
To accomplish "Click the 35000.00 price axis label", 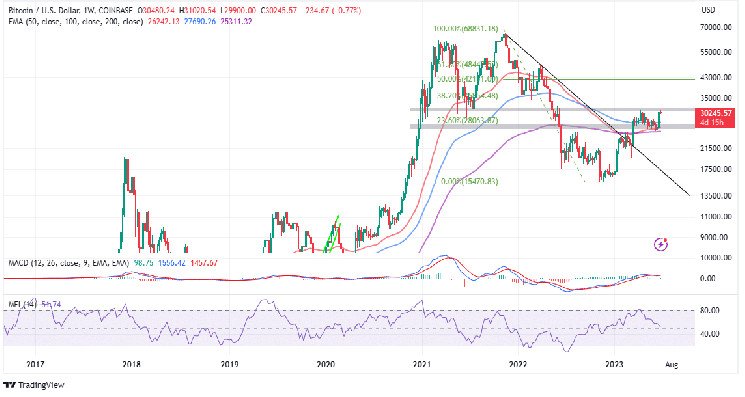I will click(x=716, y=98).
